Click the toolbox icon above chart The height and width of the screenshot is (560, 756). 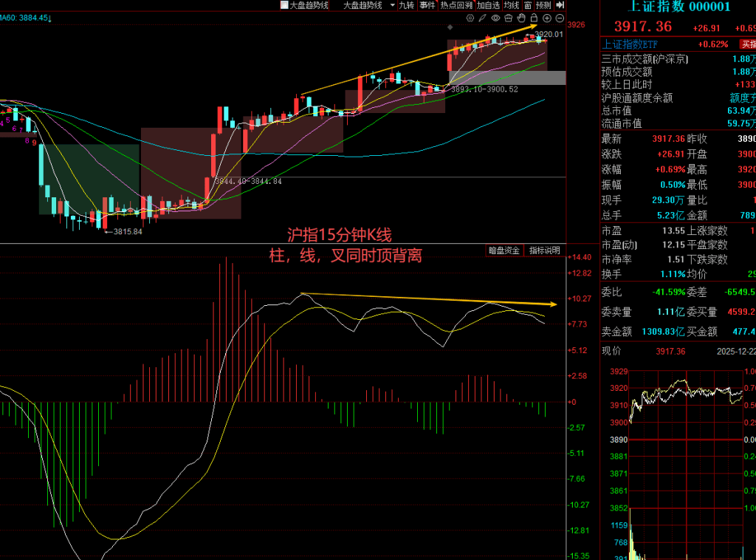coord(508,18)
